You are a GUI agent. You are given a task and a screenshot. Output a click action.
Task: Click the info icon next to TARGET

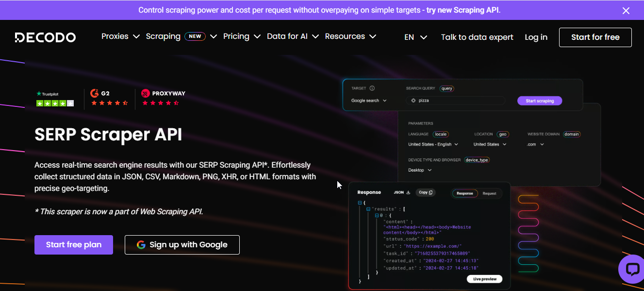(x=372, y=88)
